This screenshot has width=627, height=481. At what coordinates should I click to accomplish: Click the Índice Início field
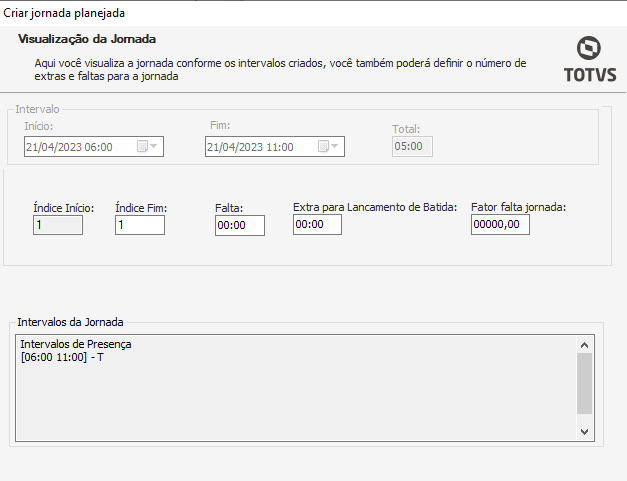pos(58,225)
